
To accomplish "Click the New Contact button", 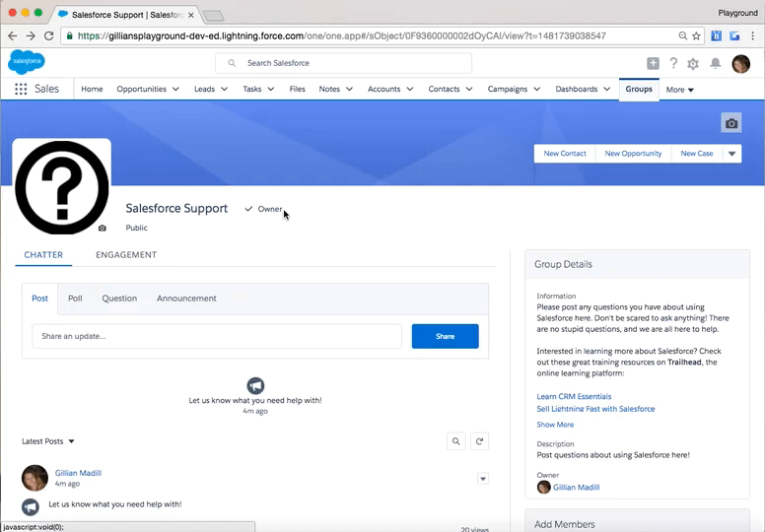I will 565,154.
